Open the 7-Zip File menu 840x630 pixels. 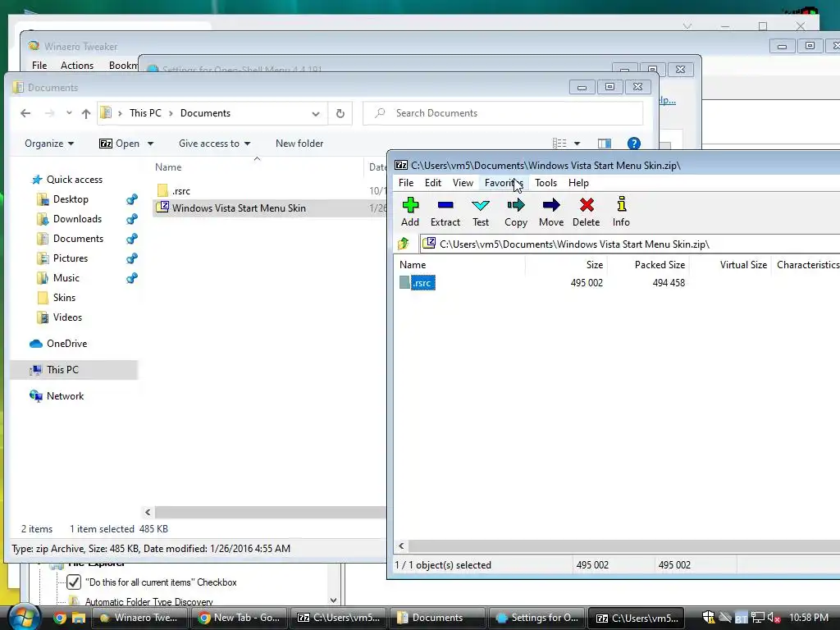click(406, 183)
